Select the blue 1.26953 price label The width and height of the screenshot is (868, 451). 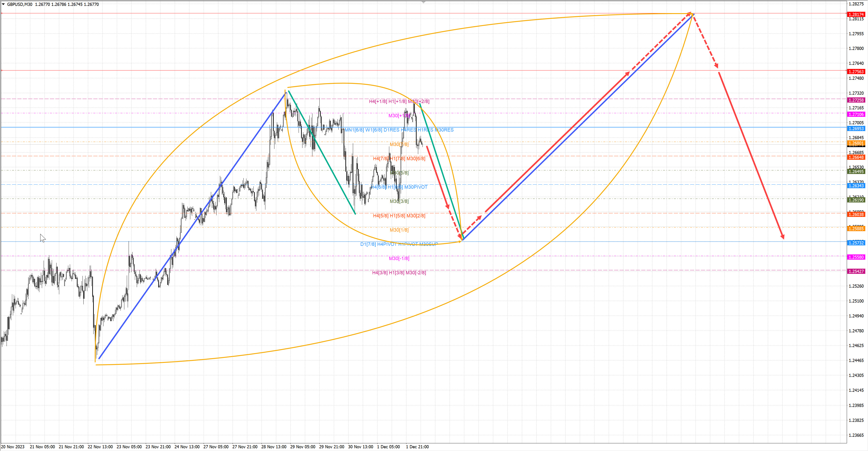click(x=856, y=129)
